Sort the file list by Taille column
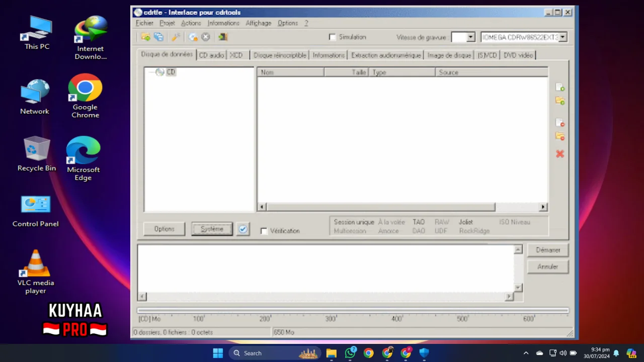644x362 pixels. tap(346, 72)
